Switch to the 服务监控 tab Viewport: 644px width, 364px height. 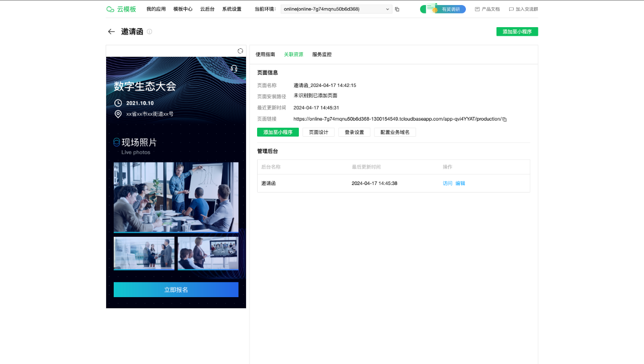tap(322, 54)
